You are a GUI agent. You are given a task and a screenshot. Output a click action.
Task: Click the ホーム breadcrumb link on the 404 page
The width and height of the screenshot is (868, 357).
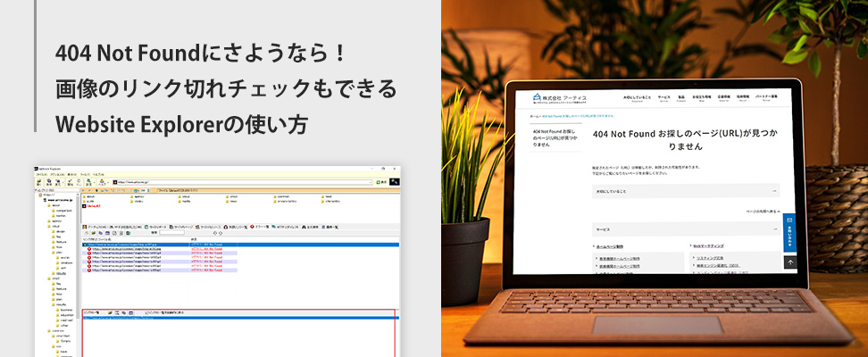[534, 116]
